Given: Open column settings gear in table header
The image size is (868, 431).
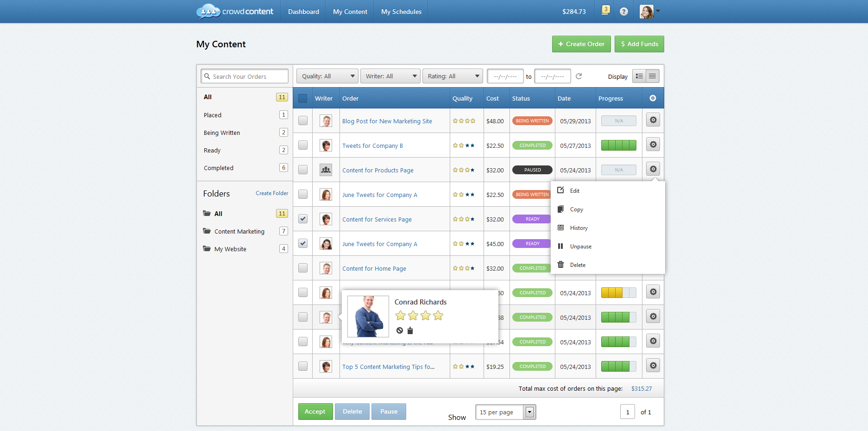Looking at the screenshot, I should pyautogui.click(x=653, y=98).
